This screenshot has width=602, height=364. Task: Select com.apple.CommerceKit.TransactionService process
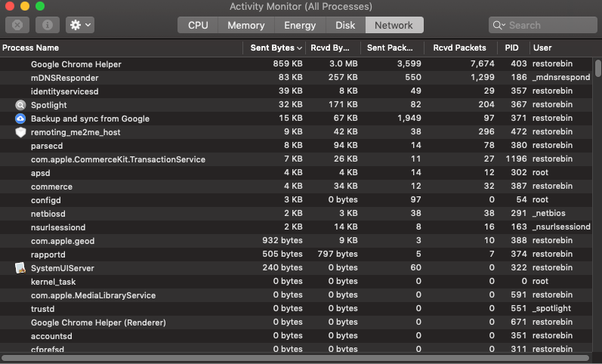click(x=118, y=159)
